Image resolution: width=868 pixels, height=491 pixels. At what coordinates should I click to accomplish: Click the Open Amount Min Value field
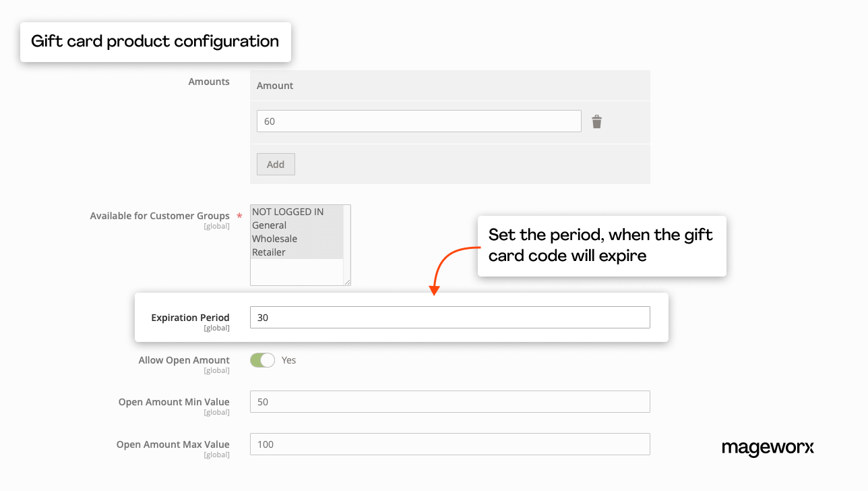449,402
